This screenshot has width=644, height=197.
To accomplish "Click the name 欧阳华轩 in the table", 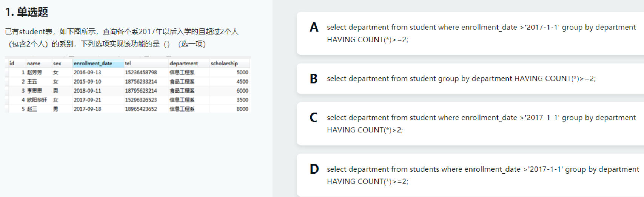I will tap(37, 100).
